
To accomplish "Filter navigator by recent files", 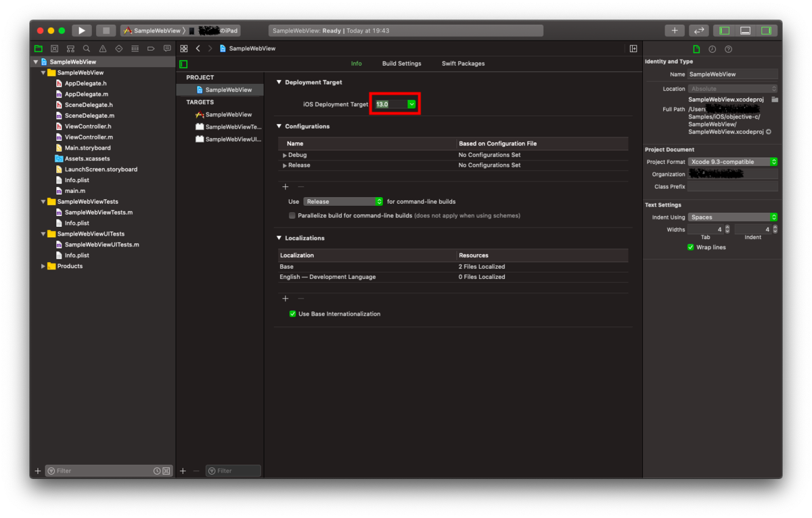I will pos(157,471).
